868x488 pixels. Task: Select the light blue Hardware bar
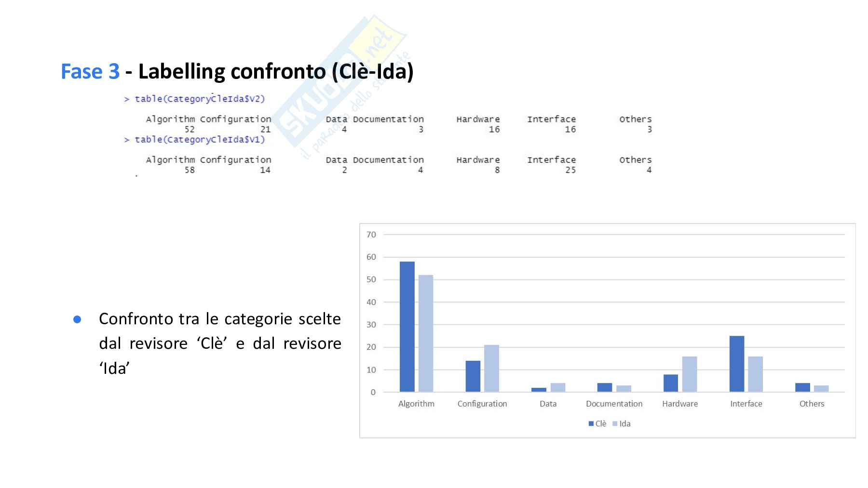690,374
